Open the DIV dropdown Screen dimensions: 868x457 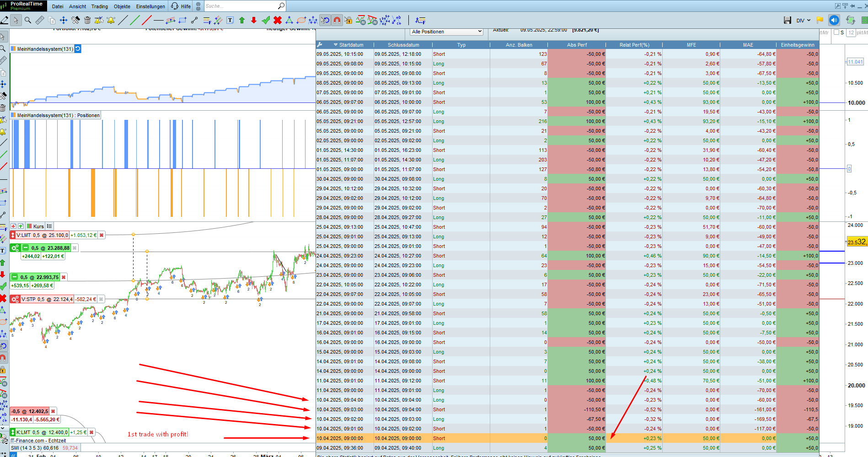(x=804, y=20)
